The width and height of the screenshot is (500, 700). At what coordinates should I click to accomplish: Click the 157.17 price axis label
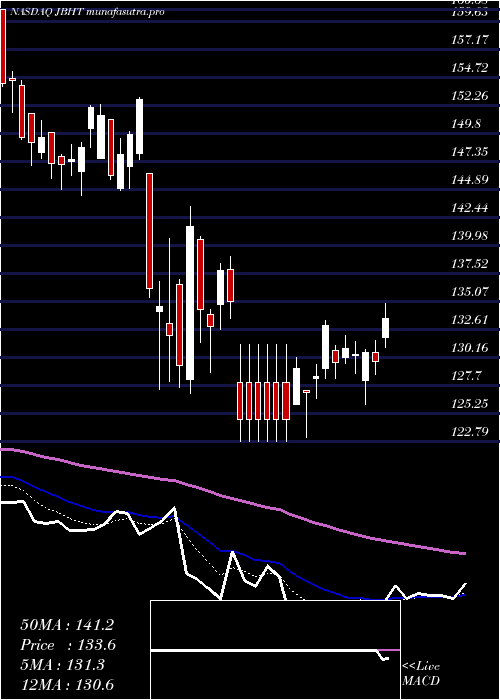coord(468,40)
